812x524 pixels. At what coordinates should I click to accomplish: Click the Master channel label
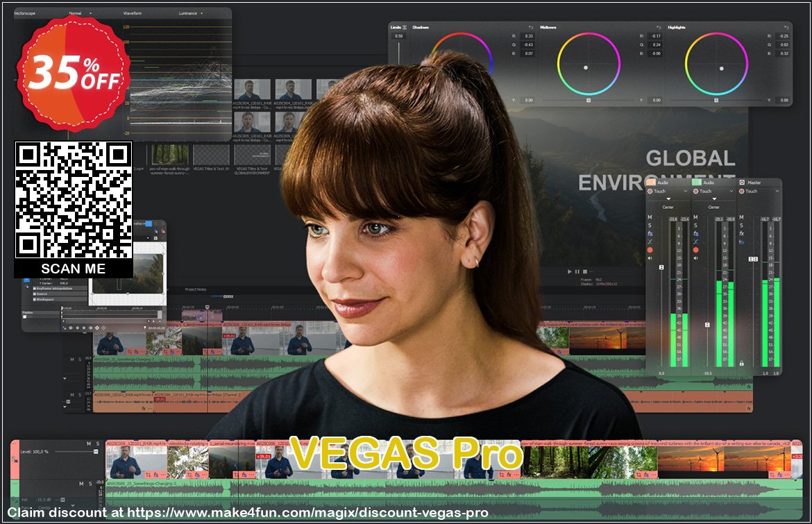pyautogui.click(x=754, y=183)
